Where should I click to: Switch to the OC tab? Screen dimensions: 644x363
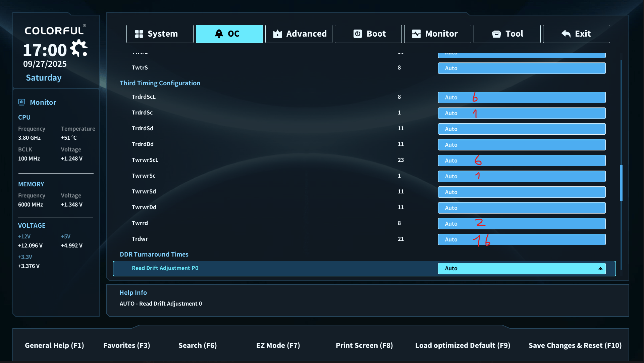click(x=229, y=34)
